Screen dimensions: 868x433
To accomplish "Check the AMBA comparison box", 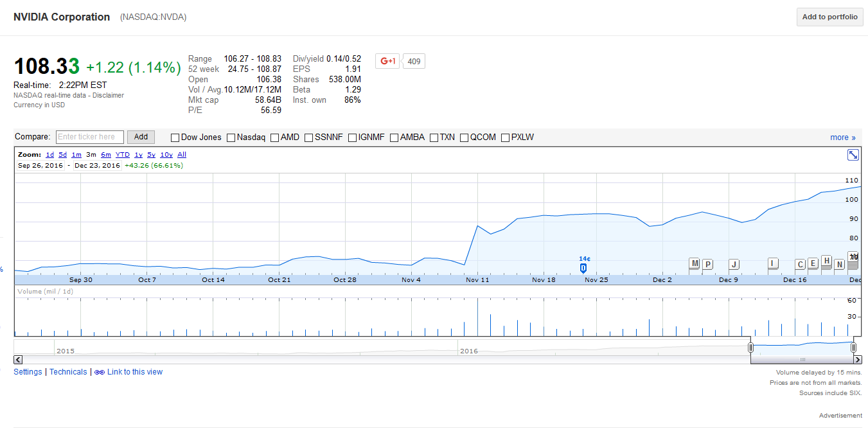I will pyautogui.click(x=394, y=137).
